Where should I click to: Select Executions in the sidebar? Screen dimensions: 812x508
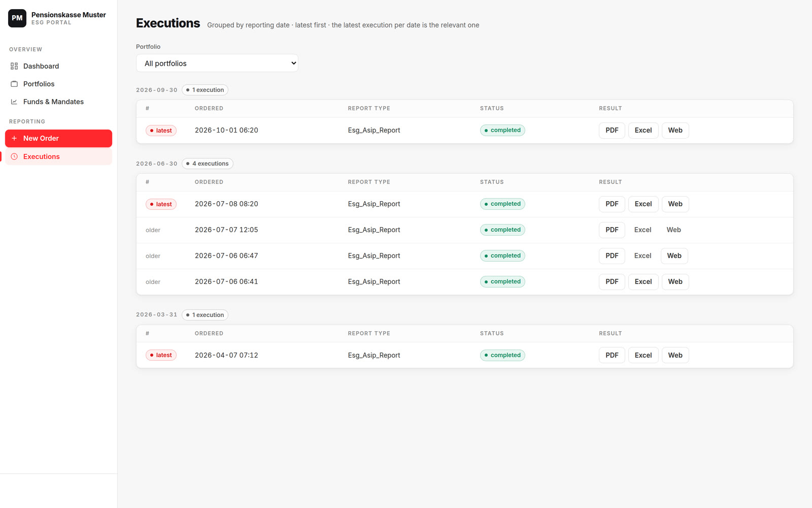tap(58, 156)
